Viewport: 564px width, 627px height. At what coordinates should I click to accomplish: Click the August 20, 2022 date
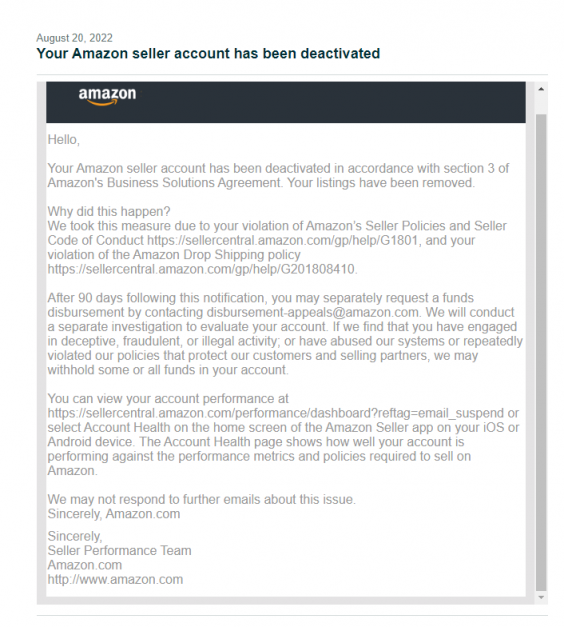(x=74, y=38)
